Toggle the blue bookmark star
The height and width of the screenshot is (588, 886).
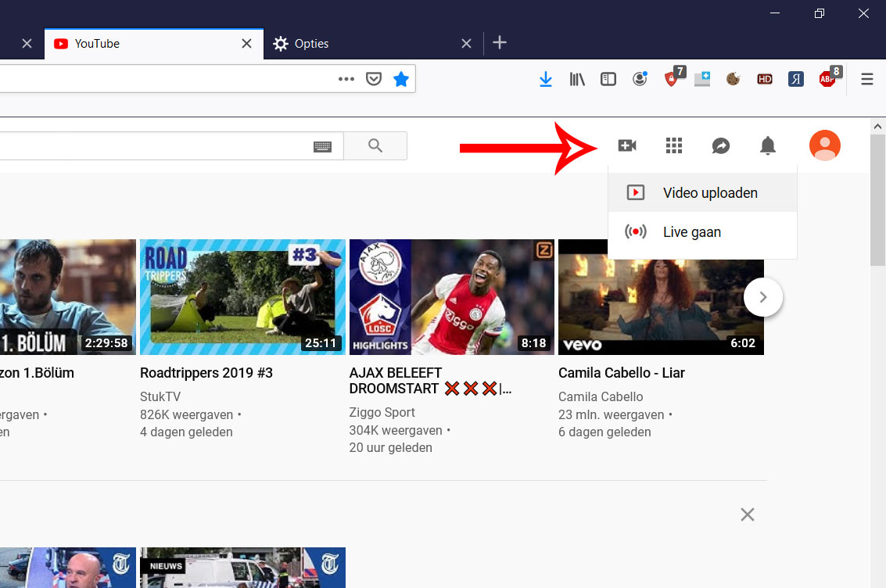pyautogui.click(x=400, y=79)
